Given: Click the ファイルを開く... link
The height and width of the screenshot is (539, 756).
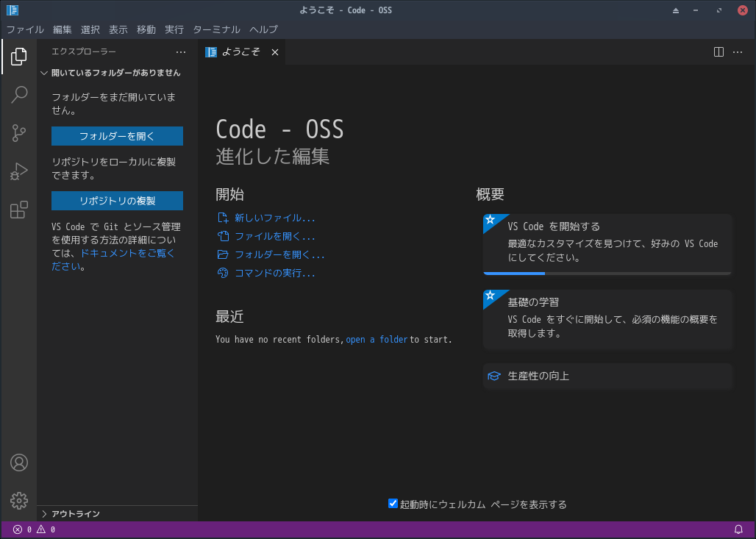Looking at the screenshot, I should pyautogui.click(x=275, y=236).
